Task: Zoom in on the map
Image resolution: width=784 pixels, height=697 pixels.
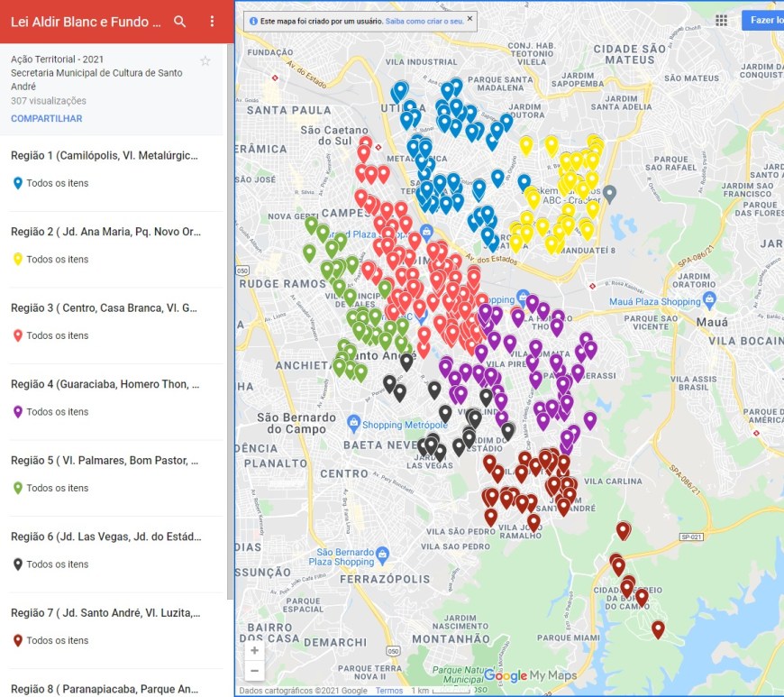Action: [254, 650]
